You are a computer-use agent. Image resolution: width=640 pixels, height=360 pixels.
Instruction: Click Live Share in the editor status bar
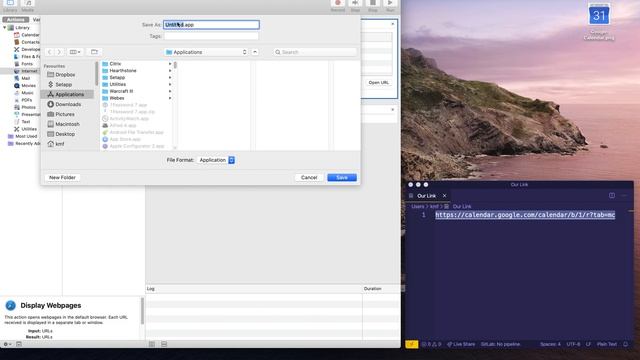[x=461, y=344]
